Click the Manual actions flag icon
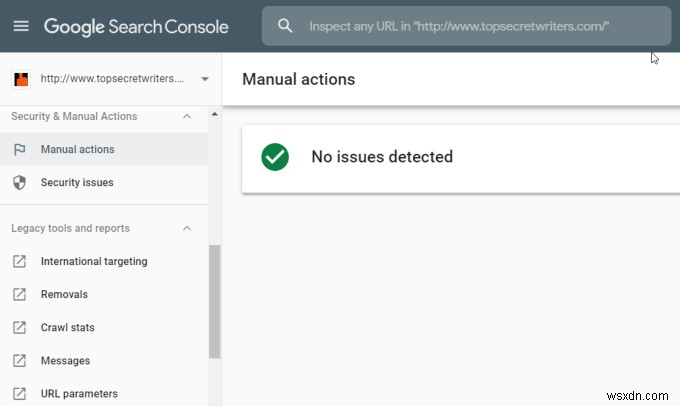This screenshot has height=406, width=680. click(20, 150)
